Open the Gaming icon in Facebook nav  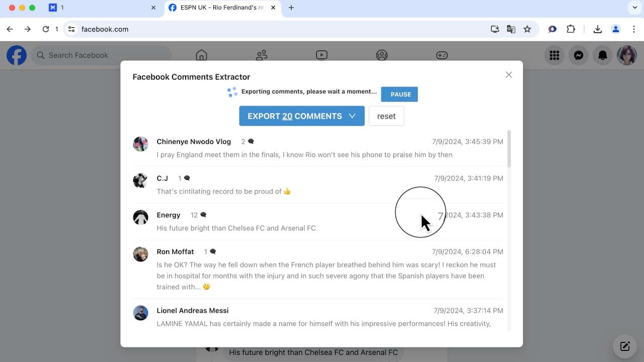pos(442,55)
